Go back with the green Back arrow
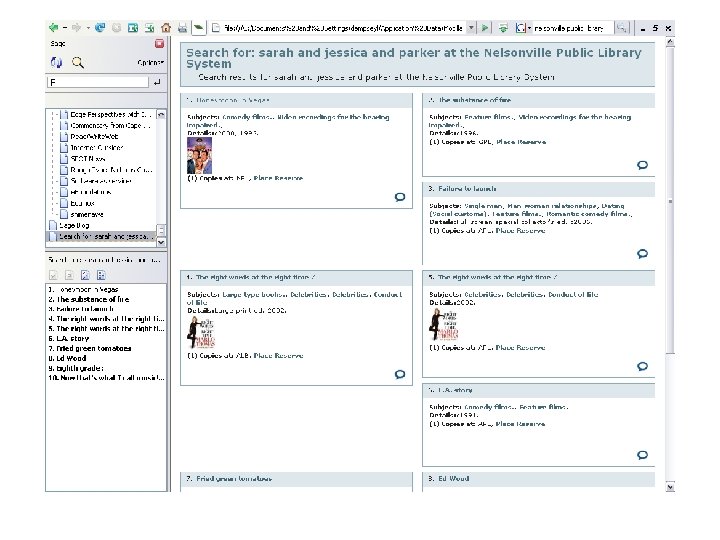Image resolution: width=720 pixels, height=540 pixels. [x=54, y=28]
